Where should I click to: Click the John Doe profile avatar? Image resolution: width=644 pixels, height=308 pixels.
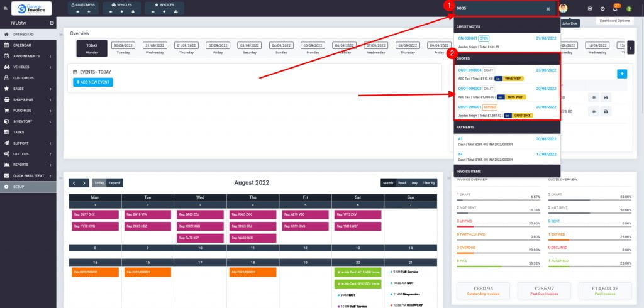563,9
